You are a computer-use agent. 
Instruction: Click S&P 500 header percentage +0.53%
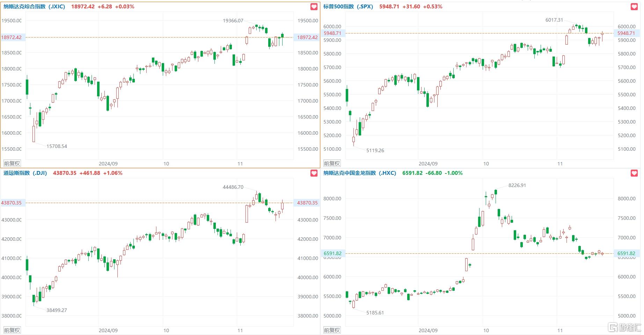(432, 7)
